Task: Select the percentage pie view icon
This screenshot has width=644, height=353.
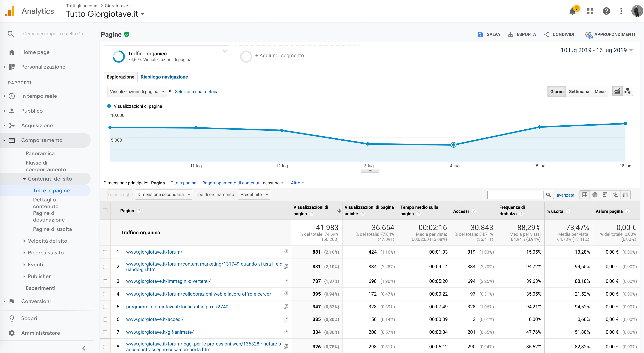Action: click(x=595, y=195)
